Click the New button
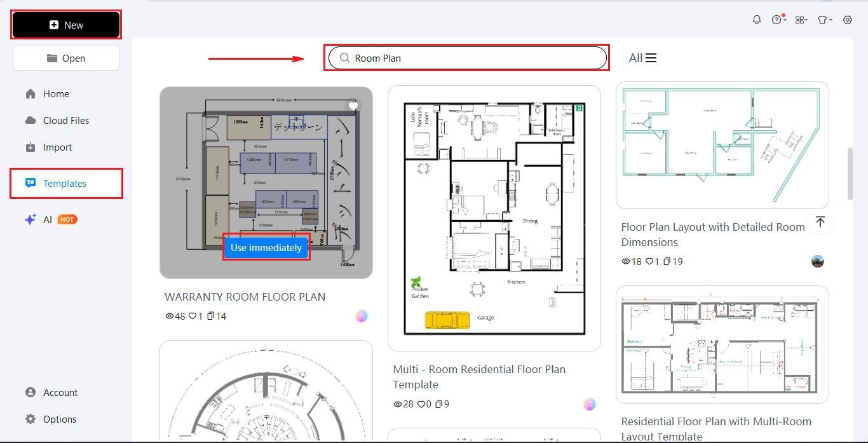 point(66,25)
